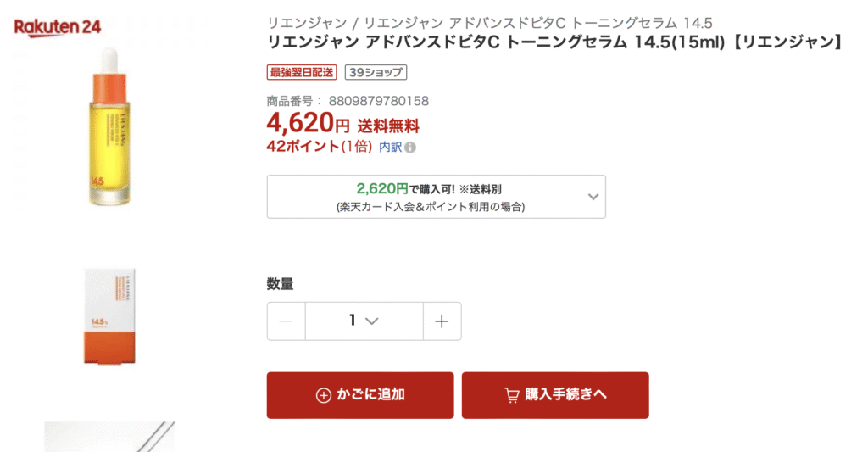Click the plus-circle icon on かごに追加

(323, 395)
